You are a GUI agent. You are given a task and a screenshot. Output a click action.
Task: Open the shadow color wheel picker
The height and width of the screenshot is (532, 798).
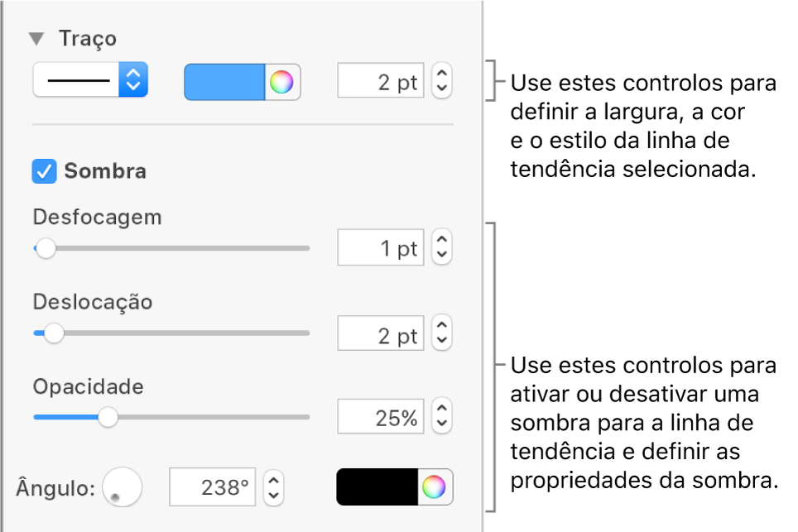click(435, 487)
